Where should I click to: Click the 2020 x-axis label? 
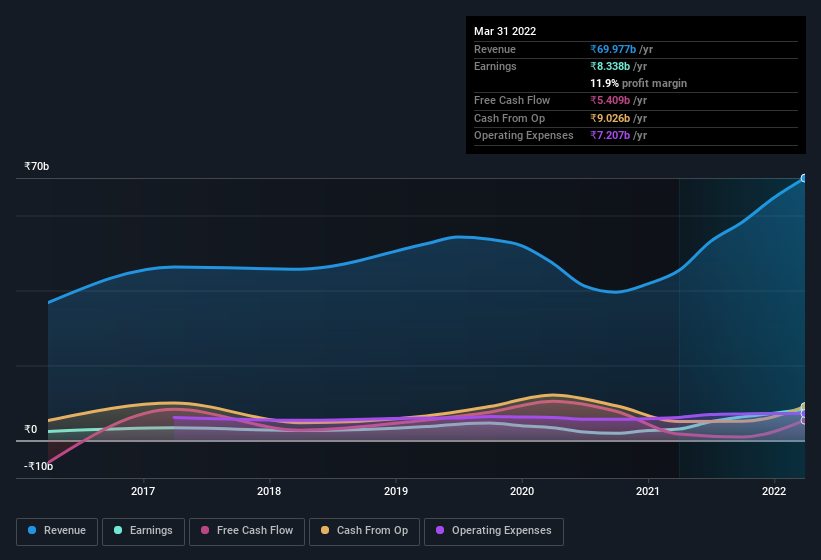[522, 491]
